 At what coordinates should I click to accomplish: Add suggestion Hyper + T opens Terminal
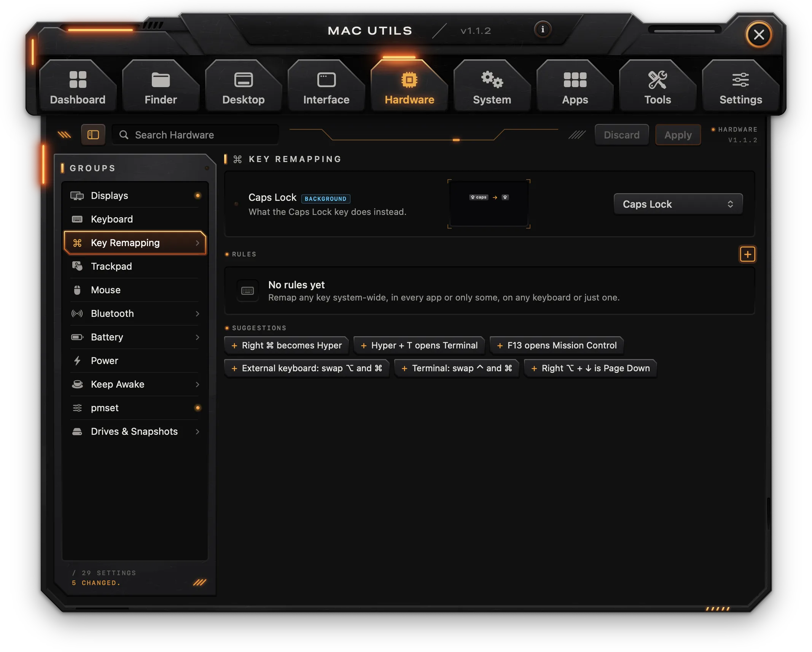pos(419,345)
